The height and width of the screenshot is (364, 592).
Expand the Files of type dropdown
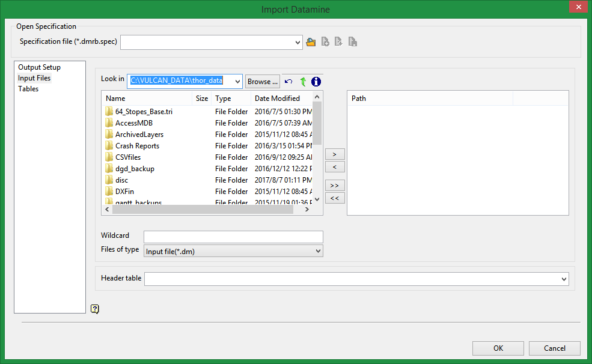319,251
